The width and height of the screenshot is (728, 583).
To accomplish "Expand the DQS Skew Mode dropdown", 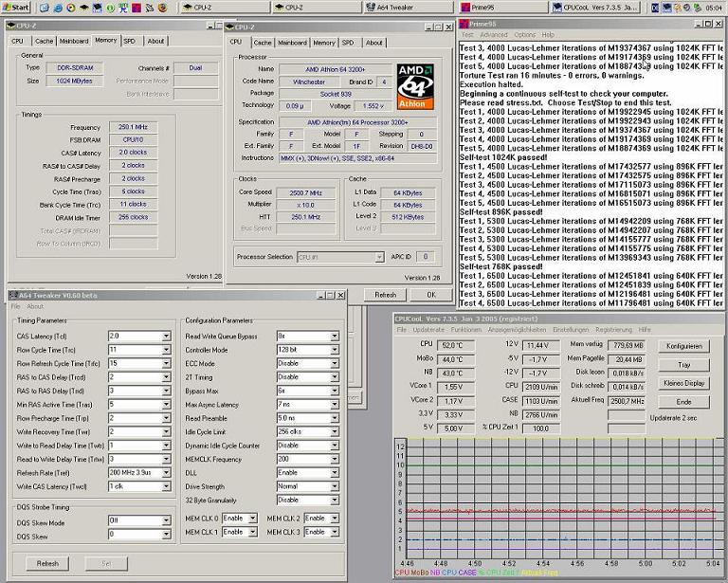I will (166, 520).
